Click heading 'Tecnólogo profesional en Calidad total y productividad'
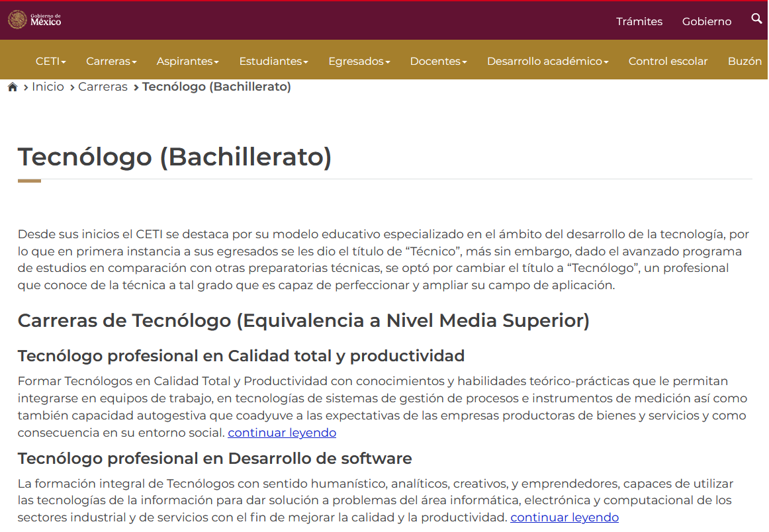The image size is (769, 532). [241, 356]
